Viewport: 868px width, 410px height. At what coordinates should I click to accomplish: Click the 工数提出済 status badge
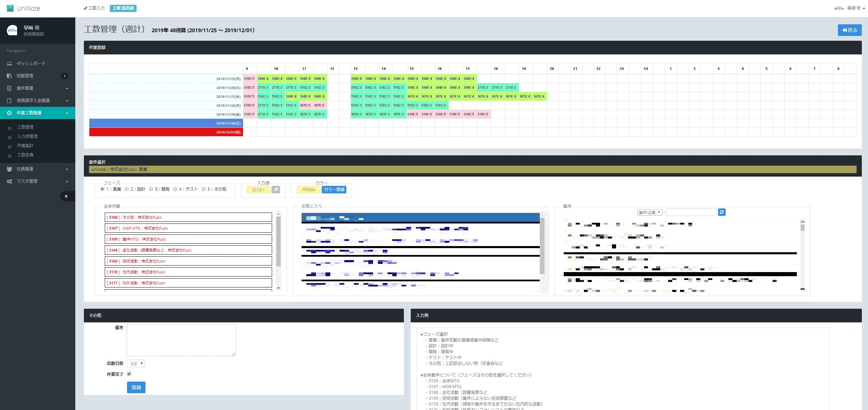(123, 8)
